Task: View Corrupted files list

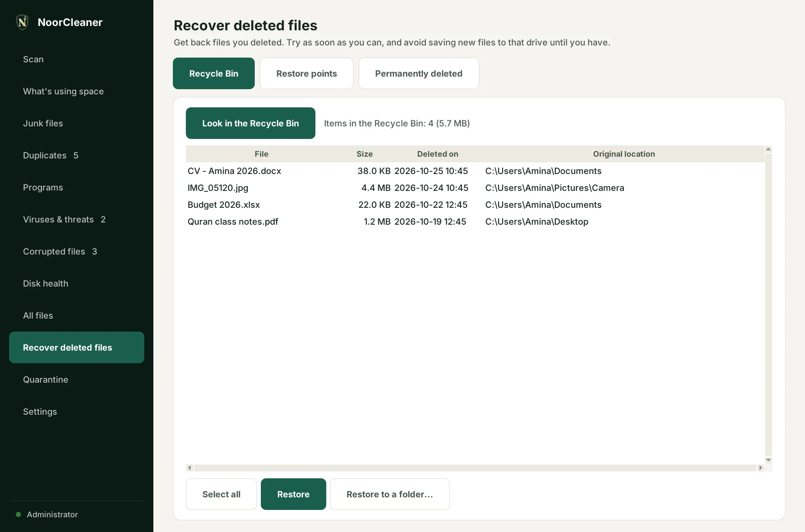Action: point(77,251)
